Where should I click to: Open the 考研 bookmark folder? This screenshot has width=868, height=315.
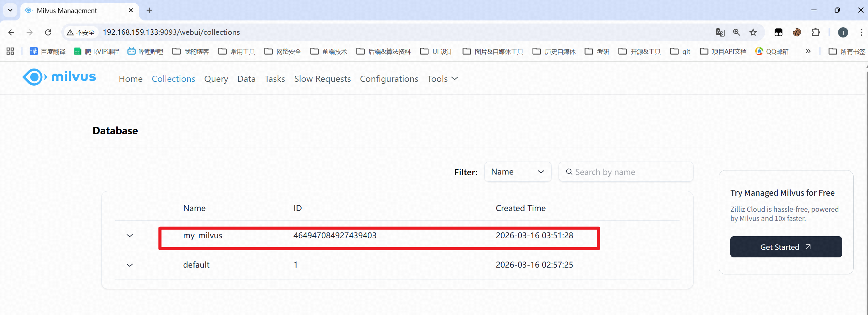tap(597, 51)
